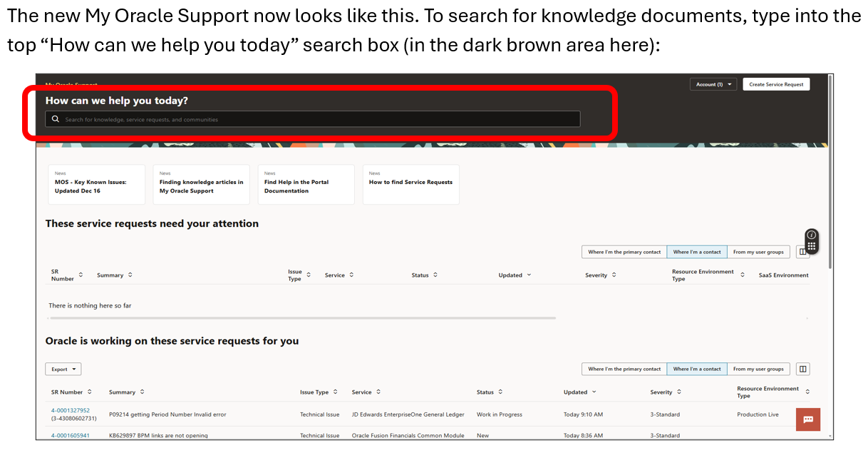Viewport: 868px width, 453px height.
Task: Toggle lower 'Where I'm a contact' filter
Action: pos(696,369)
